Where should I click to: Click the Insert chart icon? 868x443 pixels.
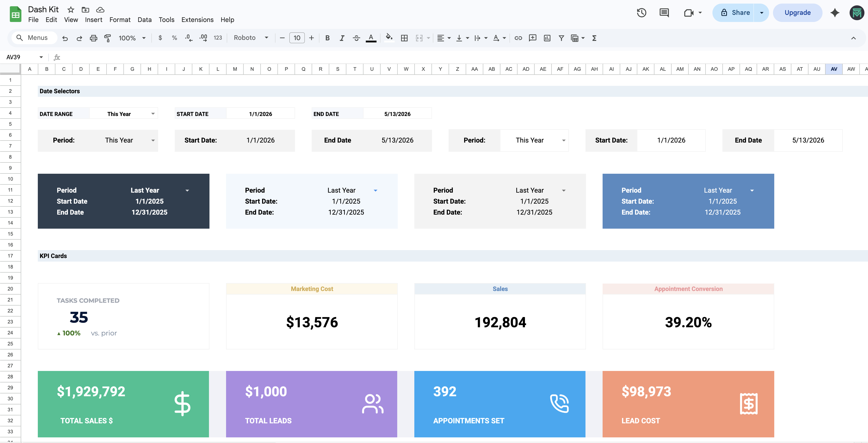tap(547, 38)
